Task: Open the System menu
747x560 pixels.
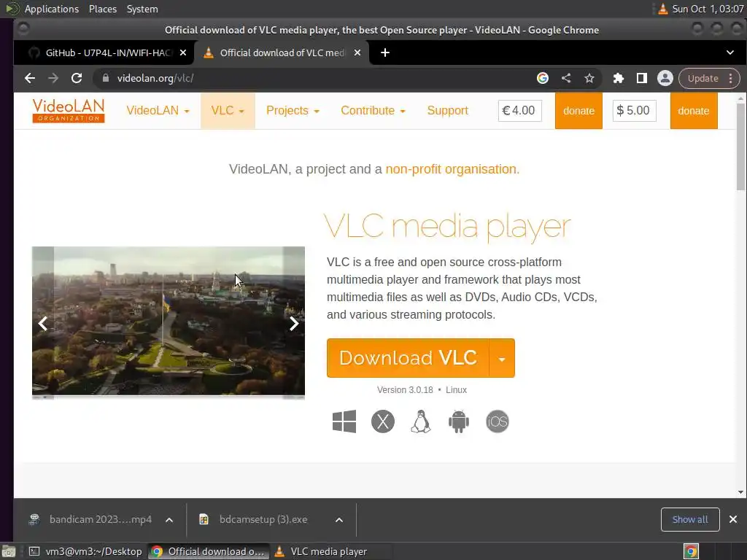Action: coord(142,9)
